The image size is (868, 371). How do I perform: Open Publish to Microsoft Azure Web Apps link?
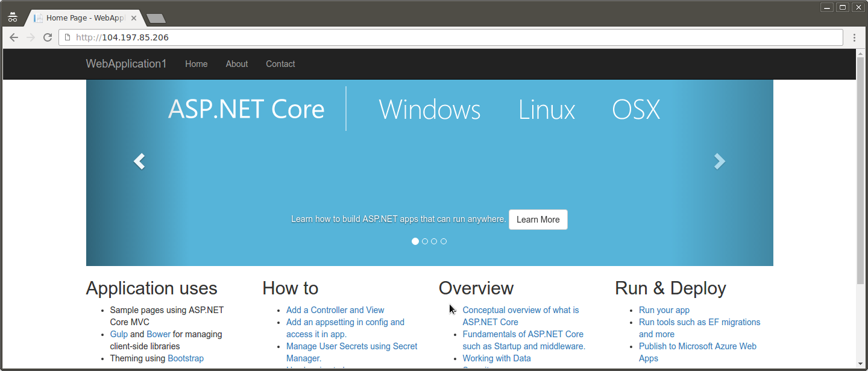(697, 352)
